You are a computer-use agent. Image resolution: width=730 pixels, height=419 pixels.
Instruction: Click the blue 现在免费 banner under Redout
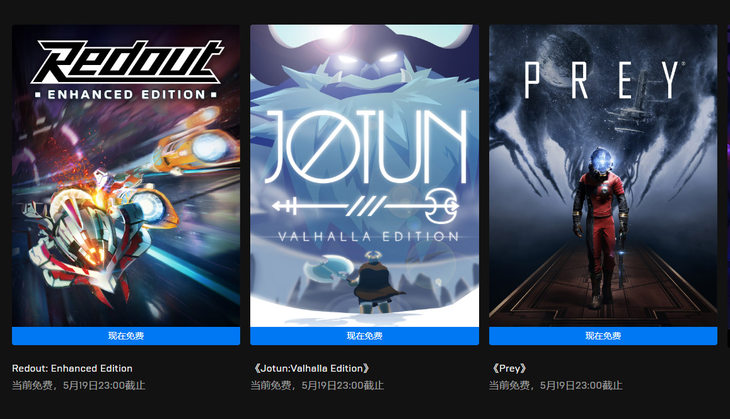coord(126,336)
